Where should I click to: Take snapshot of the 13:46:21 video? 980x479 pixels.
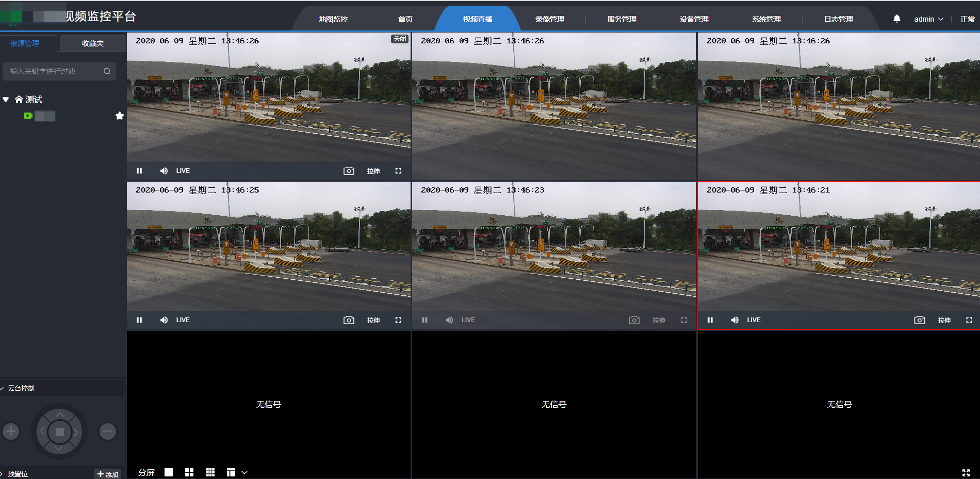920,320
